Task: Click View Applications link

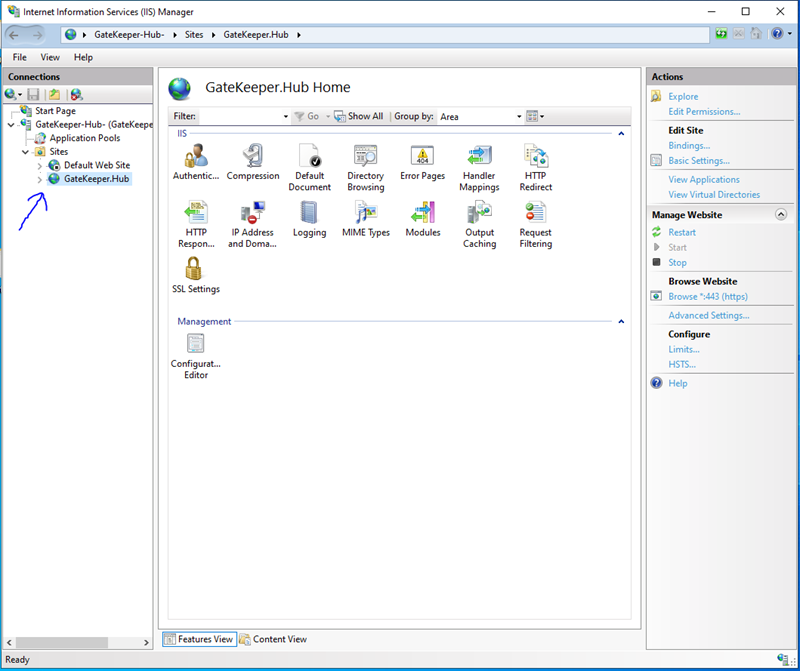Action: [x=704, y=180]
